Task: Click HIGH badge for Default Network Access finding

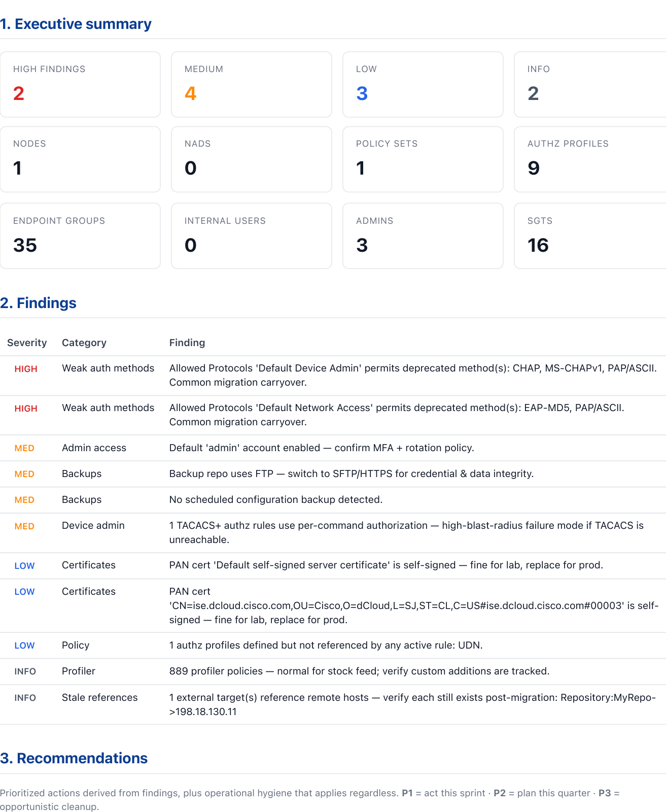Action: point(26,409)
